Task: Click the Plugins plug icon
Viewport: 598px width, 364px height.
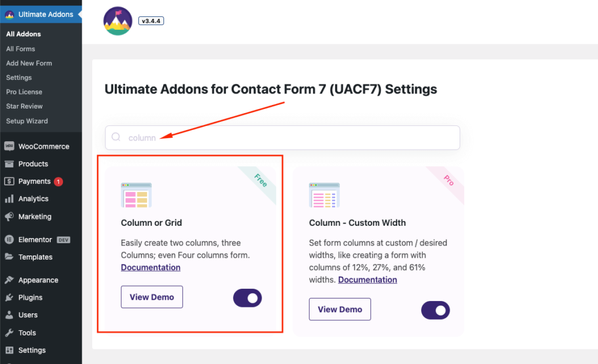Action: (9, 297)
